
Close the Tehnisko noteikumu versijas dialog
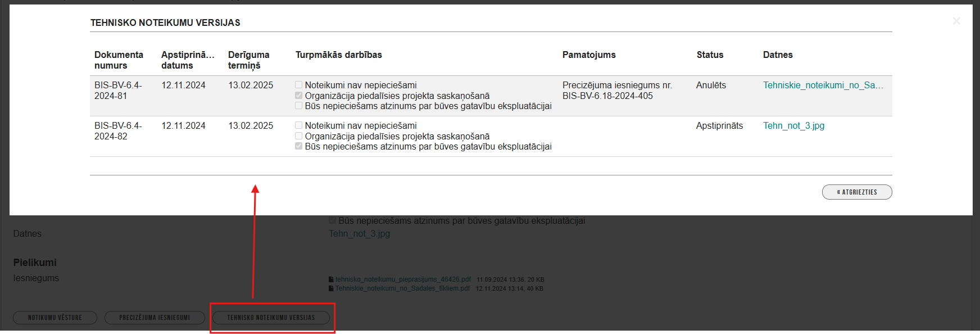[x=956, y=21]
